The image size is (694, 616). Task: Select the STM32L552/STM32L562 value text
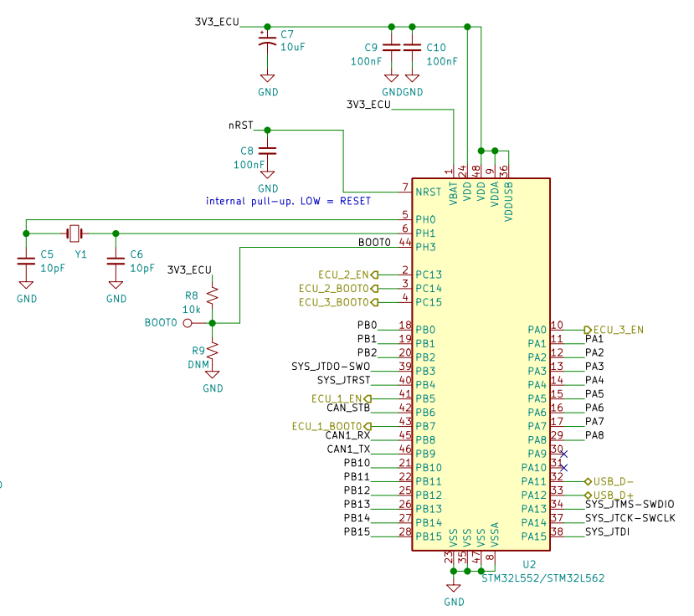(x=542, y=577)
